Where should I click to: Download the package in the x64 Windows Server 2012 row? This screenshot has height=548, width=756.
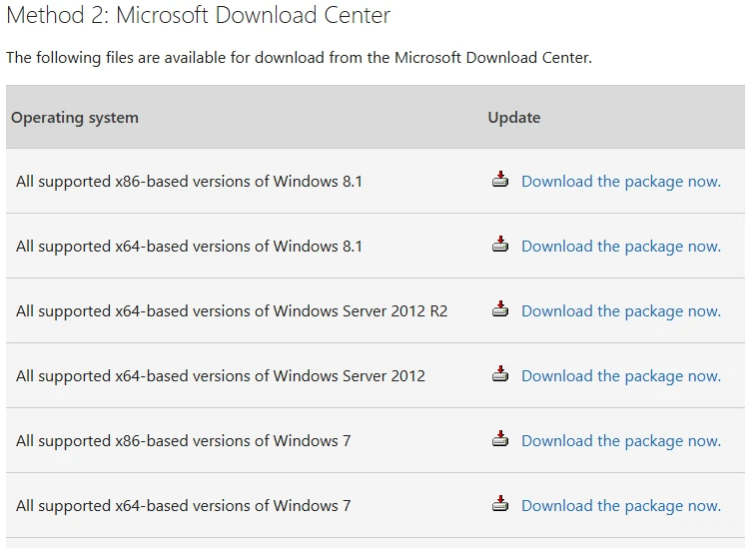[620, 376]
